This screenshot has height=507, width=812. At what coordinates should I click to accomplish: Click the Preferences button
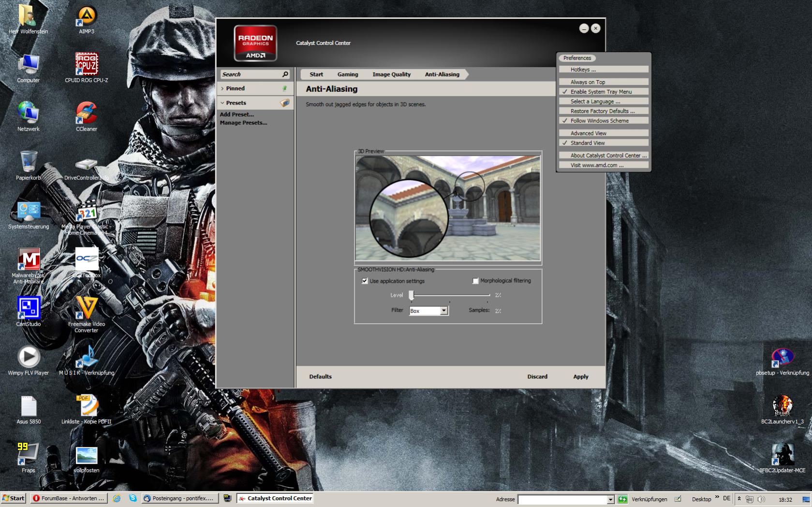point(577,58)
